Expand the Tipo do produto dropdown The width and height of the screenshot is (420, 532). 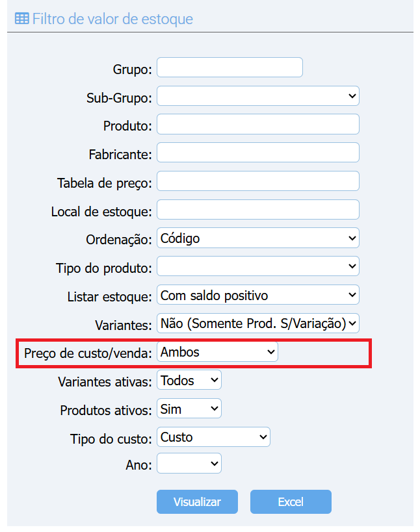[x=257, y=266]
